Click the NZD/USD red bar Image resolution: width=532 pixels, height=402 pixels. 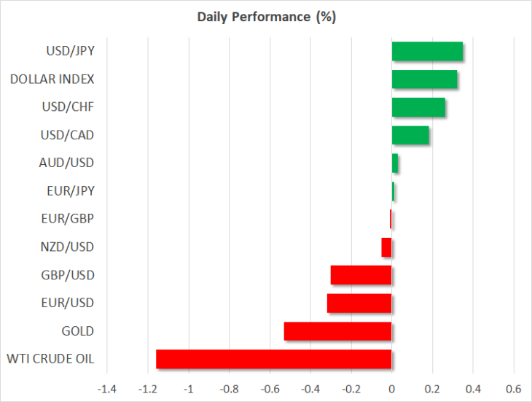pyautogui.click(x=386, y=247)
